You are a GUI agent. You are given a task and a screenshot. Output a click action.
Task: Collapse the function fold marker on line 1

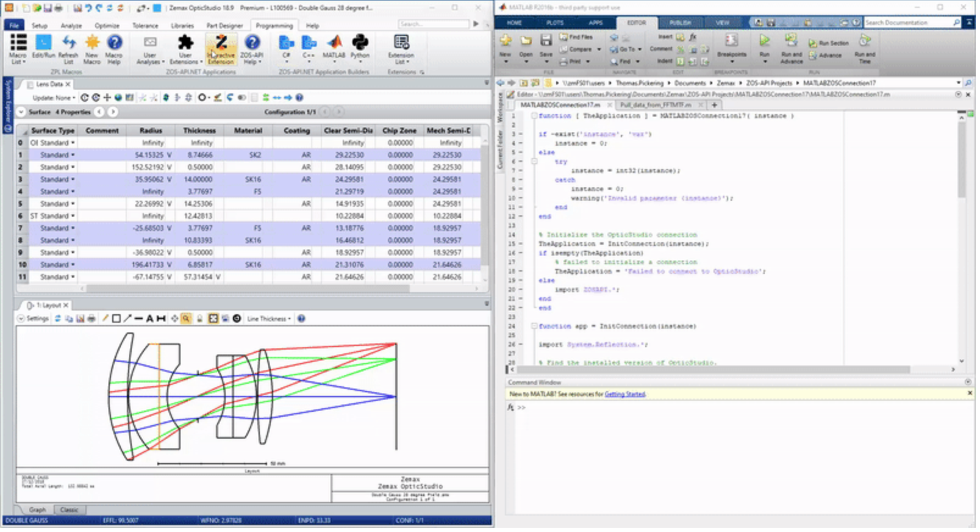(x=534, y=116)
